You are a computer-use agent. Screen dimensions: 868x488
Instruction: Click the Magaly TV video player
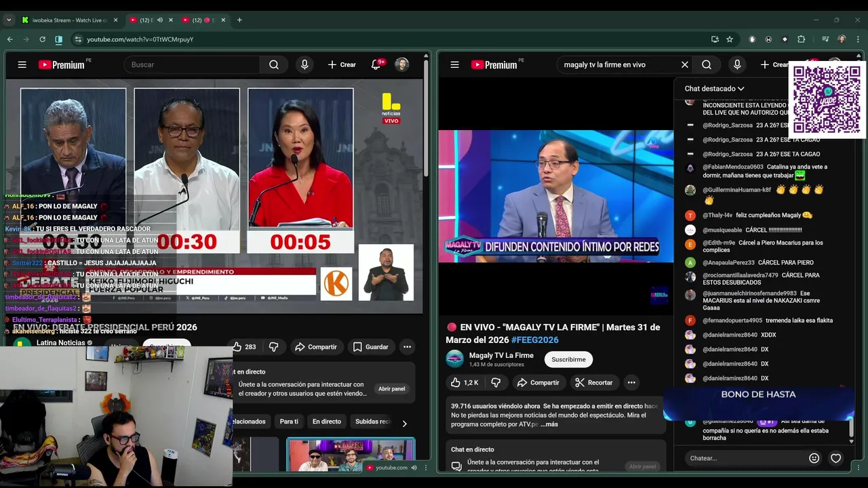coord(556,197)
